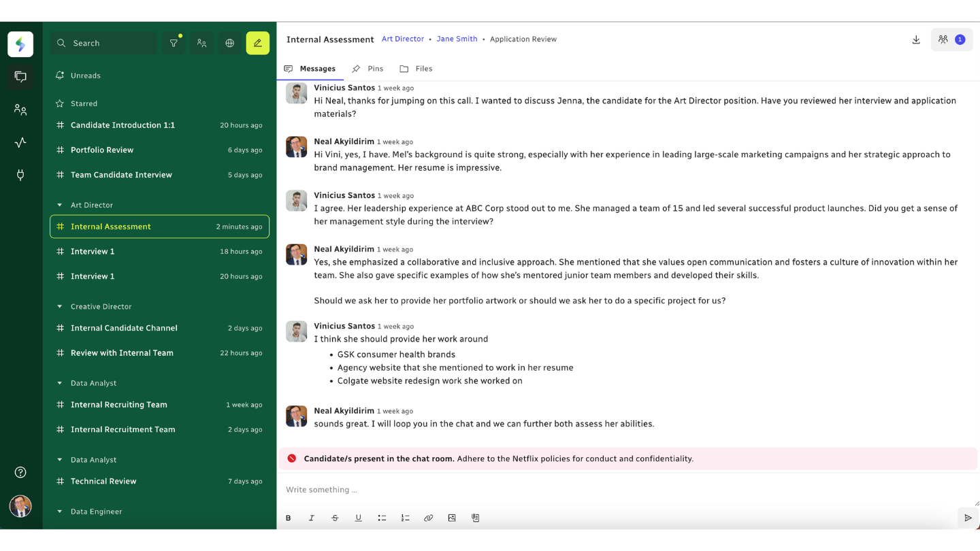The height and width of the screenshot is (551, 980).
Task: Open the integrations plug icon in left rail
Action: click(20, 175)
